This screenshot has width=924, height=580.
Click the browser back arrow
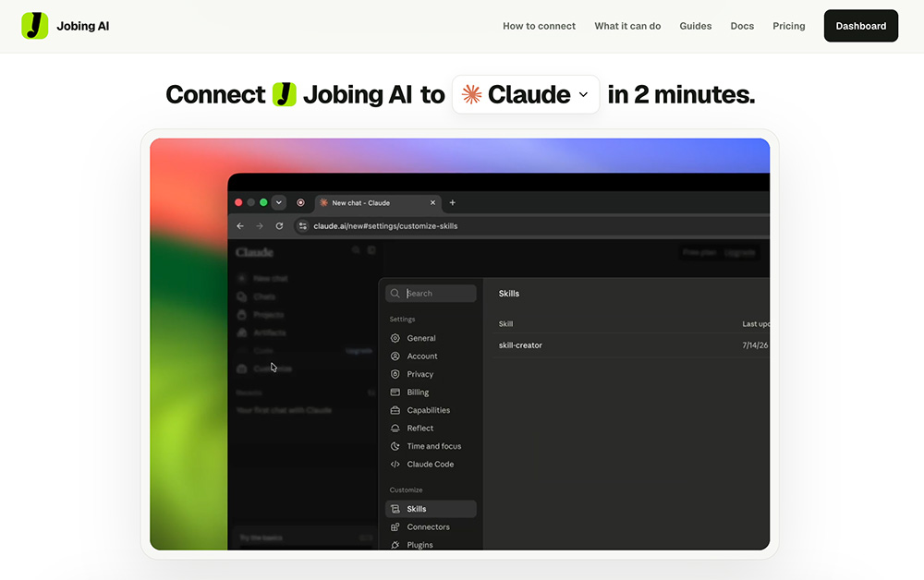coord(240,226)
